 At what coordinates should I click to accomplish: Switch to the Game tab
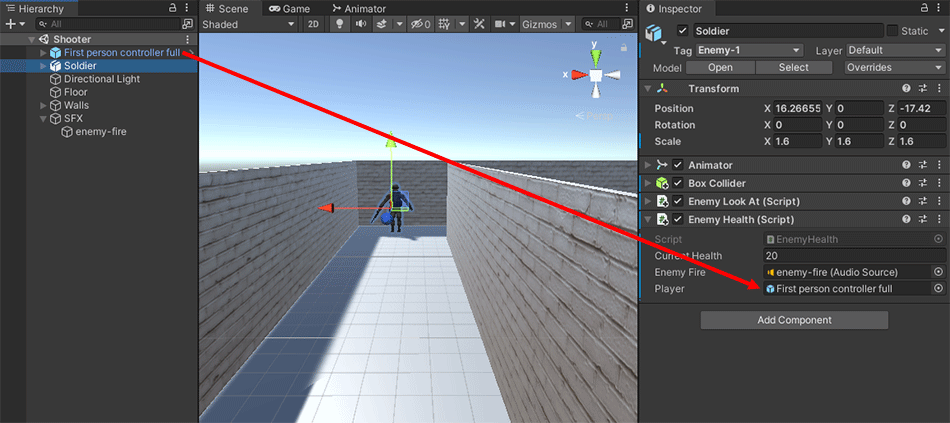coord(290,8)
